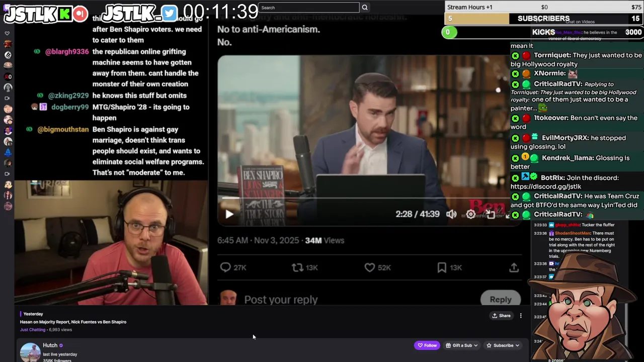The image size is (644, 362).
Task: Click BotRix's name in Kick chat
Action: pyautogui.click(x=553, y=178)
